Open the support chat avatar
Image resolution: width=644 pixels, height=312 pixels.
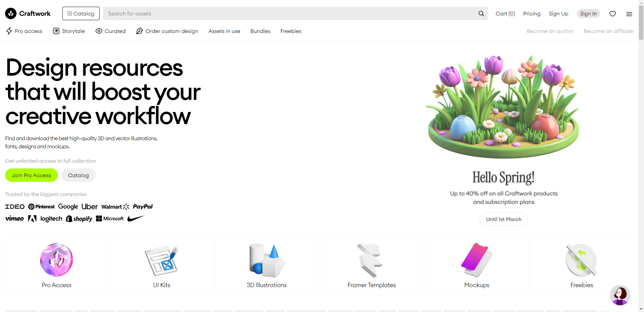point(620,295)
